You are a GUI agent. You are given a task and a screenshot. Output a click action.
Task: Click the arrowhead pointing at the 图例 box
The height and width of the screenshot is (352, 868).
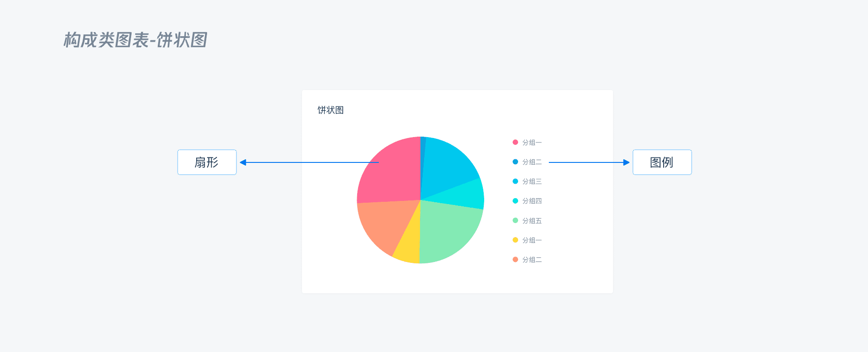pos(626,162)
